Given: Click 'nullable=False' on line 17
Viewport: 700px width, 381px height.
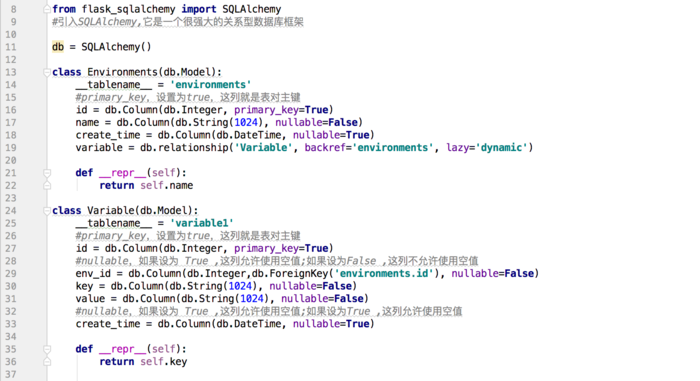Looking at the screenshot, I should (x=317, y=122).
